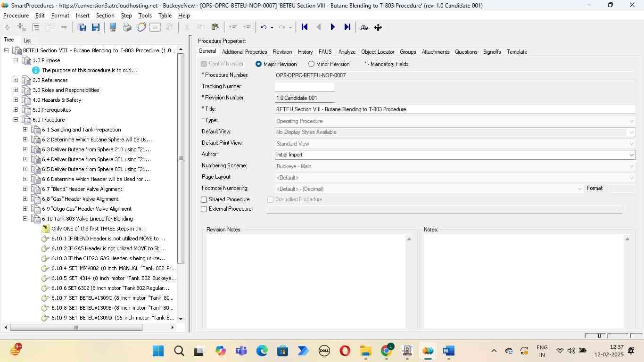
Task: Click the Notes scrollbar up arrow
Action: (x=627, y=239)
